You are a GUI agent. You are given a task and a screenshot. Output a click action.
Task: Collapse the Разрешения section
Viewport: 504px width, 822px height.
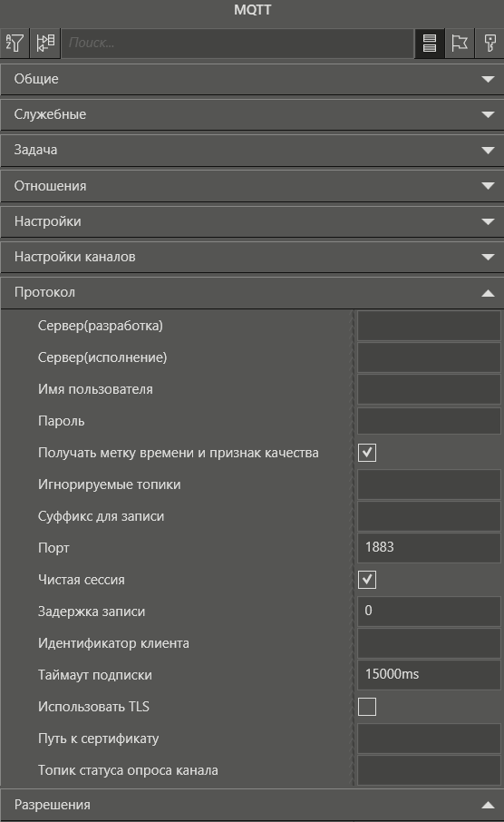252,805
